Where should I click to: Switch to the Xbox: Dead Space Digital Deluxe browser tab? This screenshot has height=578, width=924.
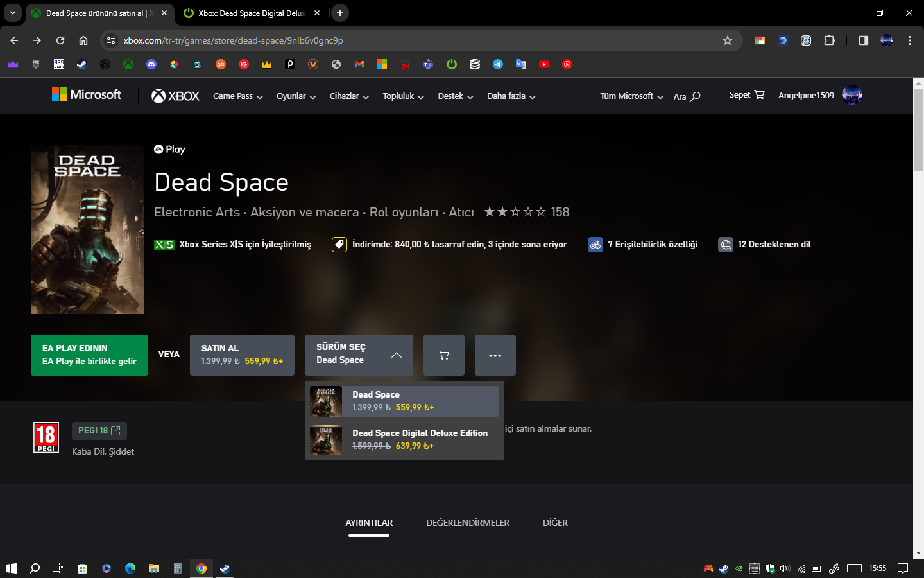click(x=252, y=13)
